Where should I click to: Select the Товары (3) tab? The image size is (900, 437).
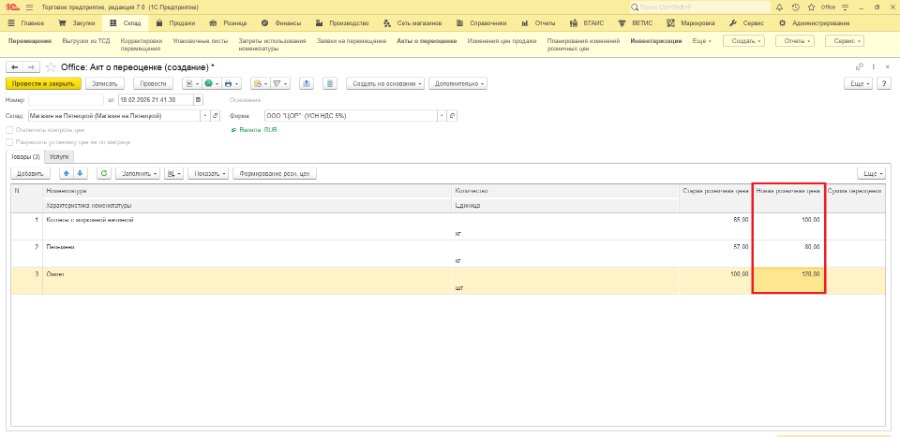[25, 156]
